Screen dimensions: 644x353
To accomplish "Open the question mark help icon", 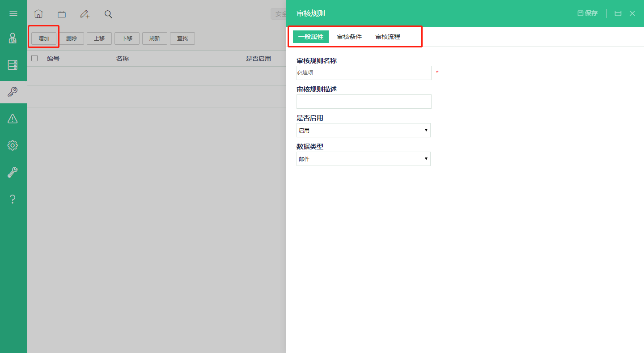I will (13, 199).
